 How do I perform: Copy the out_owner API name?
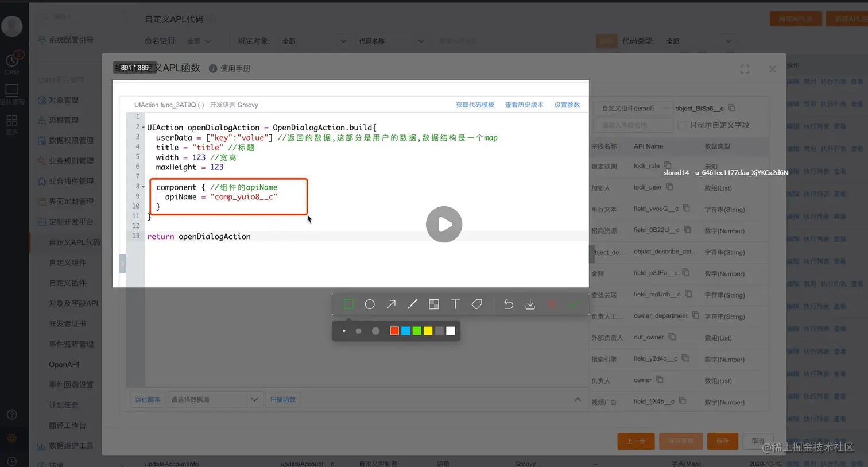click(x=672, y=337)
